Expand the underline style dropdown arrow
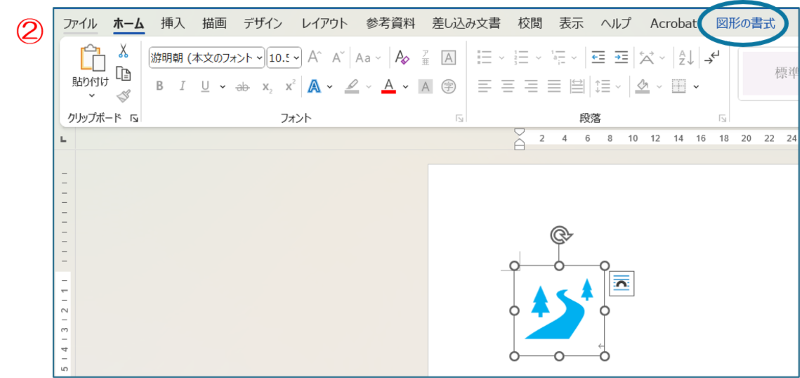The width and height of the screenshot is (800, 378). coord(222,87)
